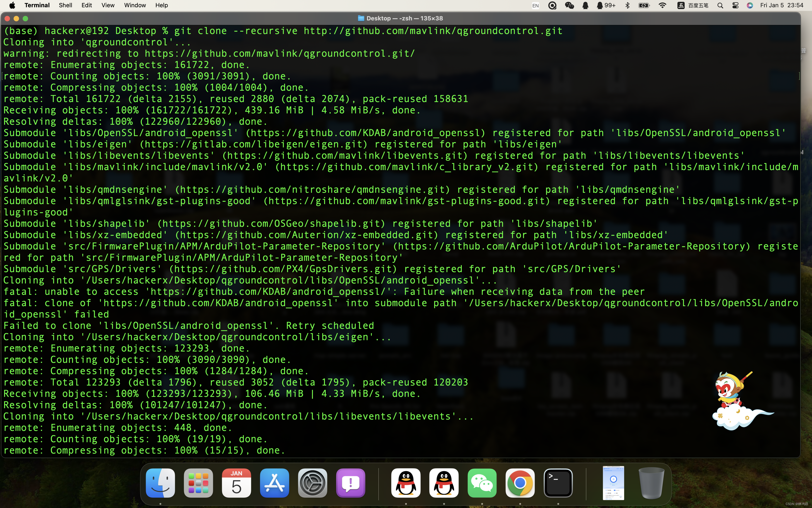Image resolution: width=812 pixels, height=508 pixels.
Task: Click the Submodule 'libs/xz-embedded' registered line
Action: [x=336, y=235]
